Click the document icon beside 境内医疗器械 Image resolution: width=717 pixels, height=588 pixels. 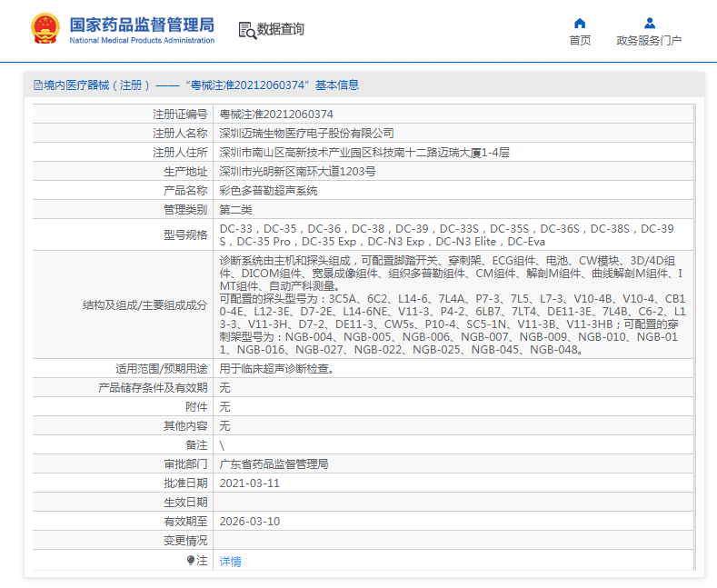(x=38, y=85)
